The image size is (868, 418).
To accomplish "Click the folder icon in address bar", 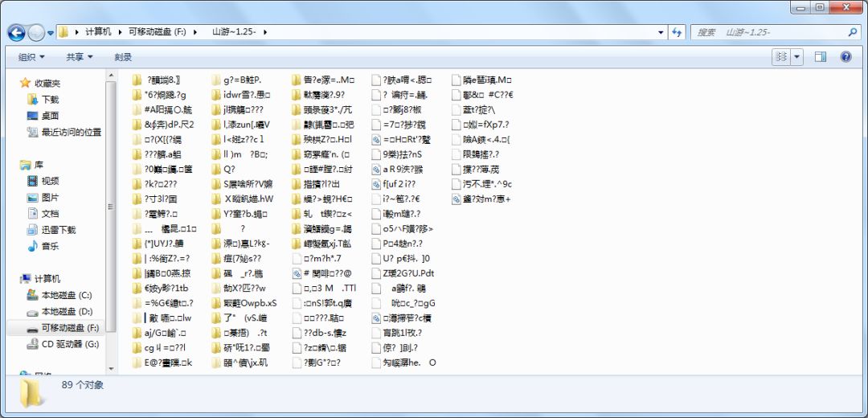I will coord(63,32).
